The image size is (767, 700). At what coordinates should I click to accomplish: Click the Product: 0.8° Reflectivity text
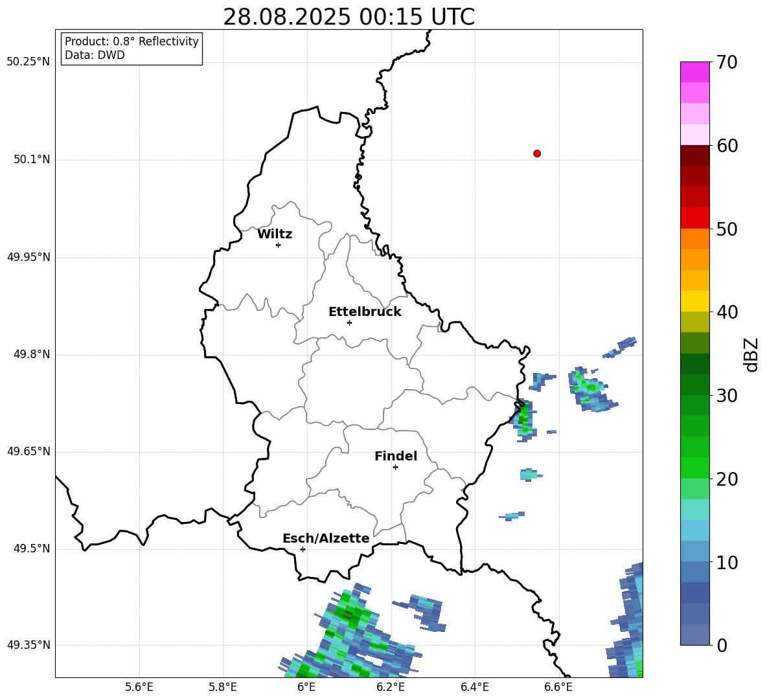tap(132, 41)
